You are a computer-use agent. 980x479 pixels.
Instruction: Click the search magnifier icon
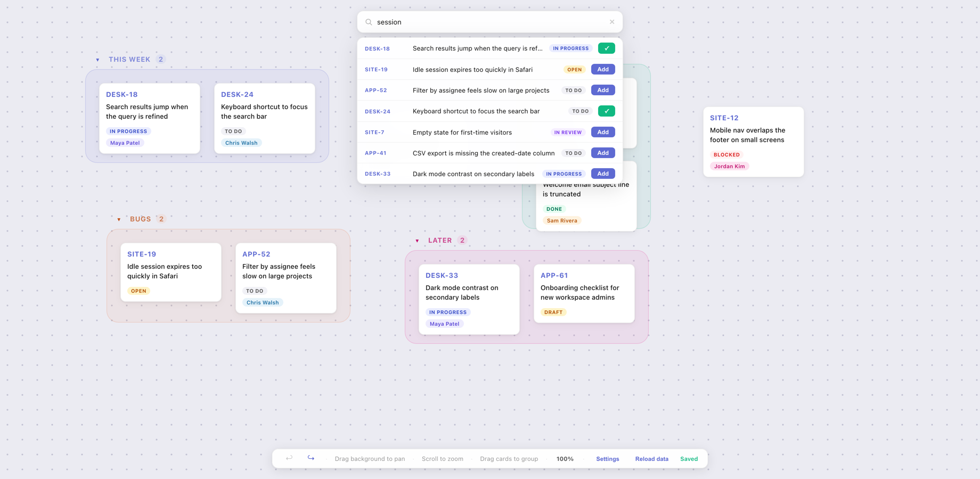pos(369,22)
